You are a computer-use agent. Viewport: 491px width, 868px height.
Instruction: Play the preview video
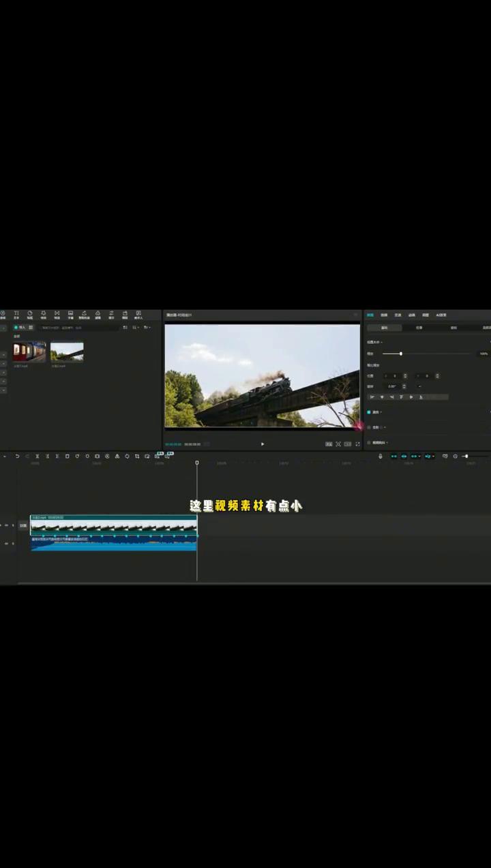pos(263,444)
